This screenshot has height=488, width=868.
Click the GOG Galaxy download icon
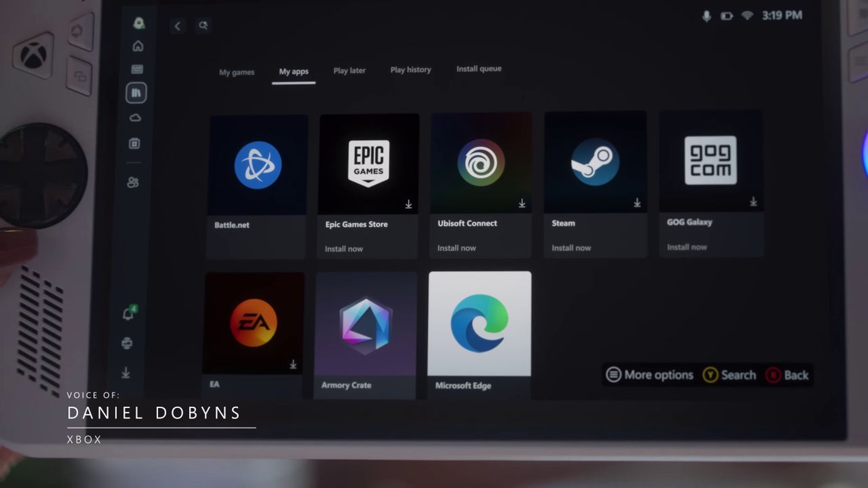tap(753, 202)
